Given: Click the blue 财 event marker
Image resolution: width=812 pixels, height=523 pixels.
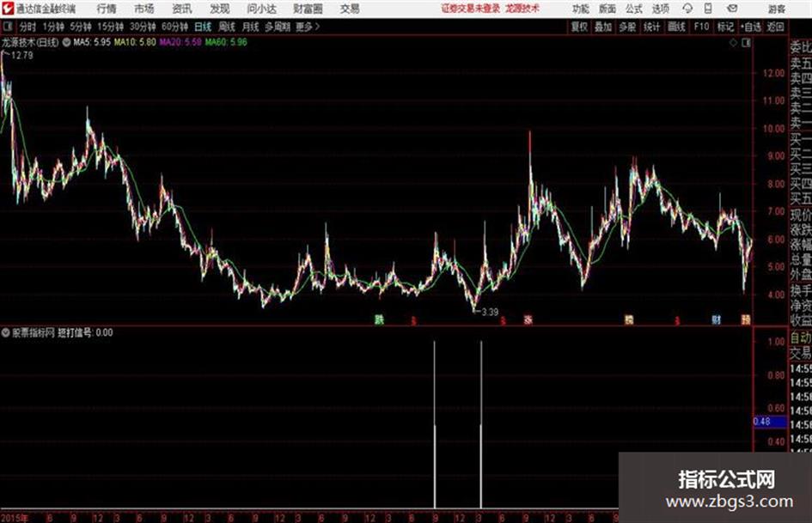Looking at the screenshot, I should [x=717, y=320].
